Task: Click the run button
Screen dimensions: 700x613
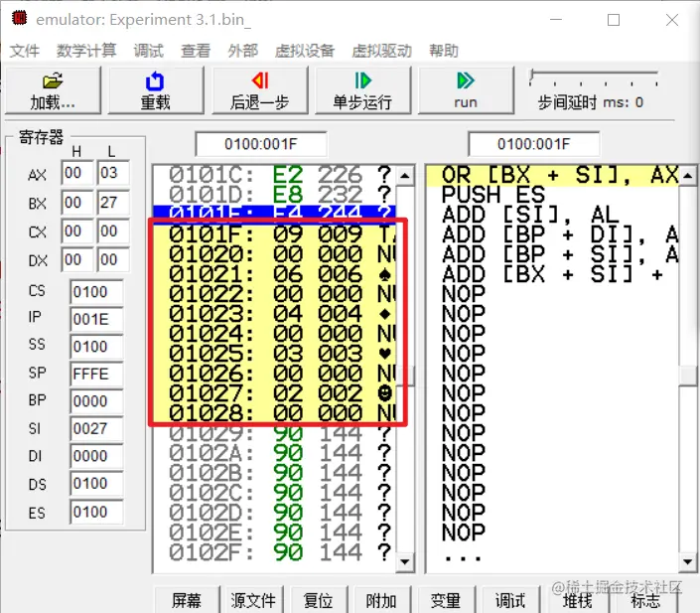Action: (466, 90)
